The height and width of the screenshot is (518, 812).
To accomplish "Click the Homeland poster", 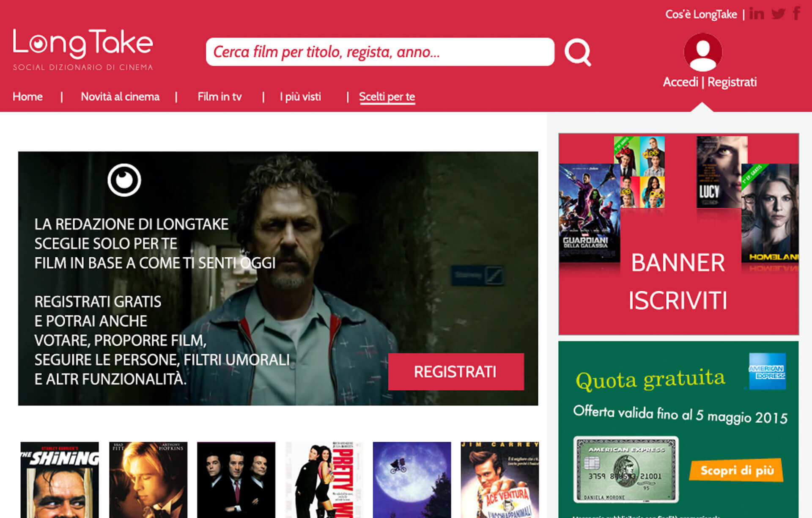I will pos(770,213).
